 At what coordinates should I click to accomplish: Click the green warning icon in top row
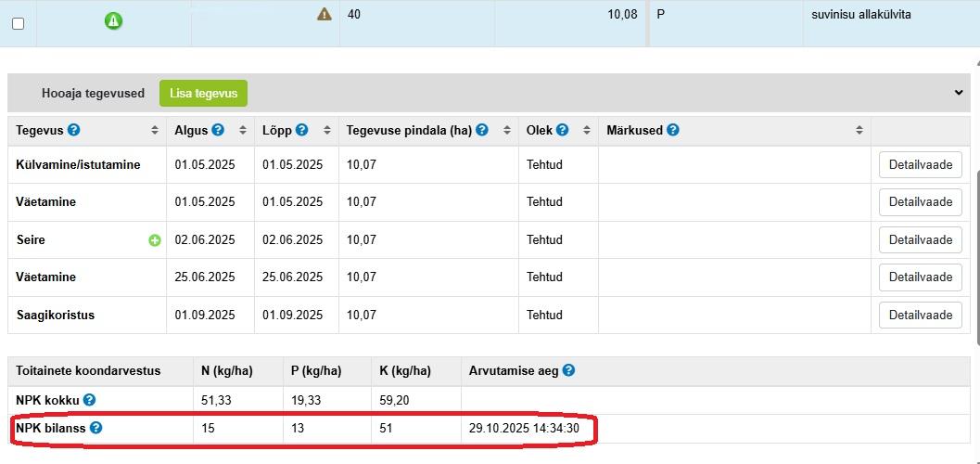pyautogui.click(x=113, y=20)
